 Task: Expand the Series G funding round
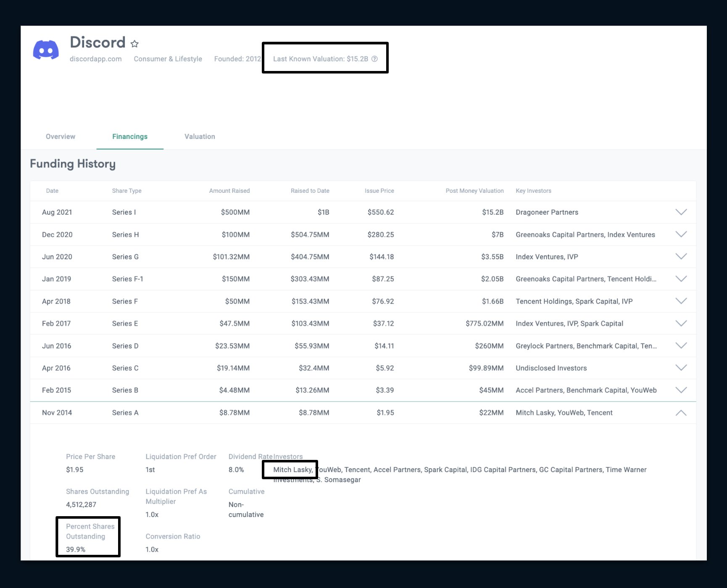click(681, 257)
